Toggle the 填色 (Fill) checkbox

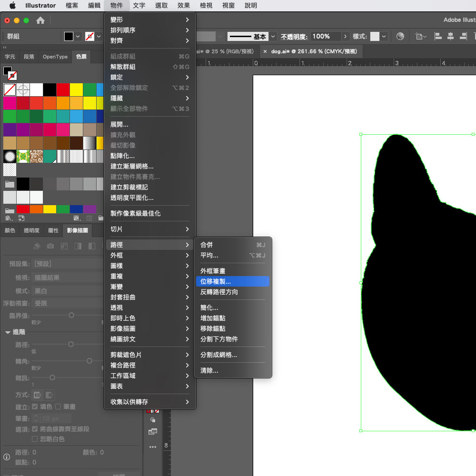coord(35,407)
